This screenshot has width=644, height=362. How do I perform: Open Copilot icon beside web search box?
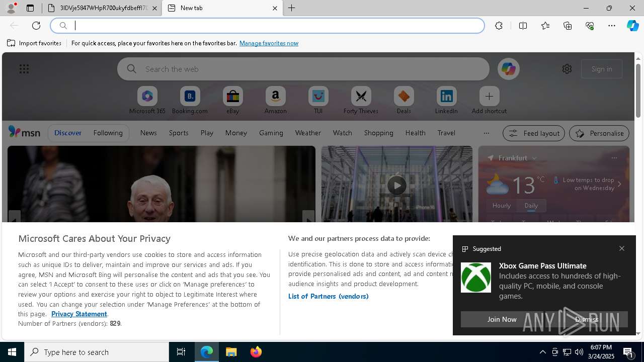pyautogui.click(x=508, y=69)
